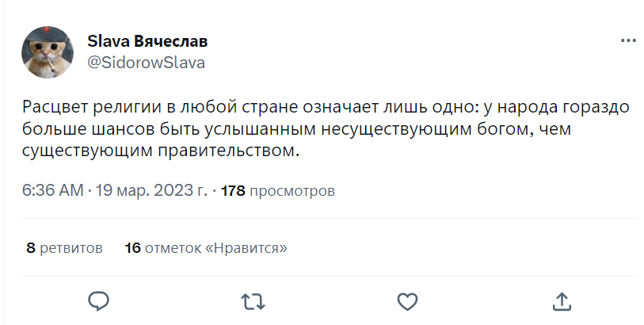The image size is (644, 325).
Task: Click the @SidorowSlava handle
Action: tap(146, 63)
